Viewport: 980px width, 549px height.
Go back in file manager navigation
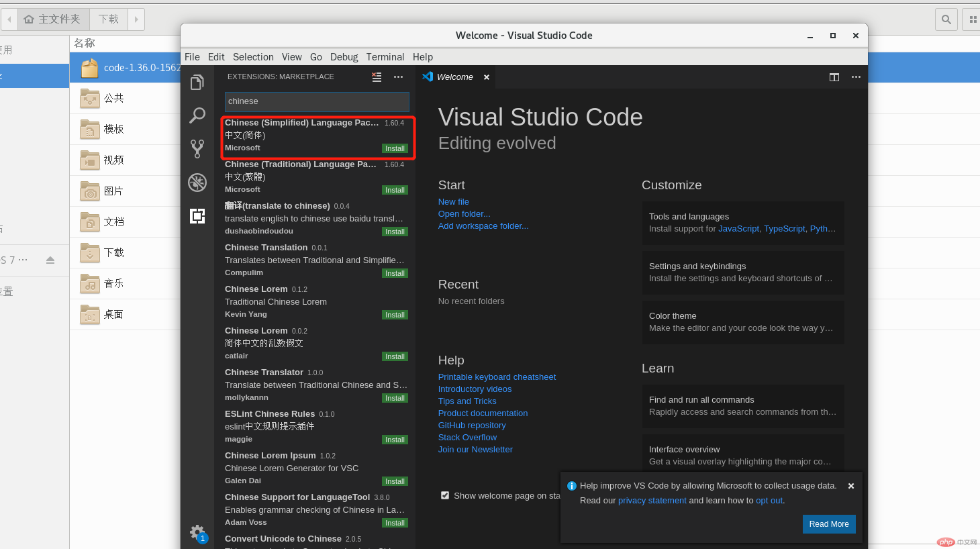pos(9,19)
